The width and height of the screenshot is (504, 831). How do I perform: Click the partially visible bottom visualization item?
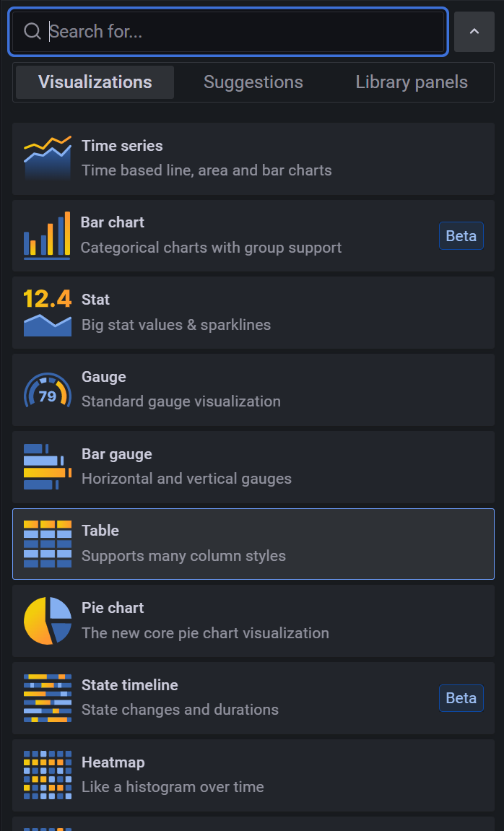tap(253, 824)
